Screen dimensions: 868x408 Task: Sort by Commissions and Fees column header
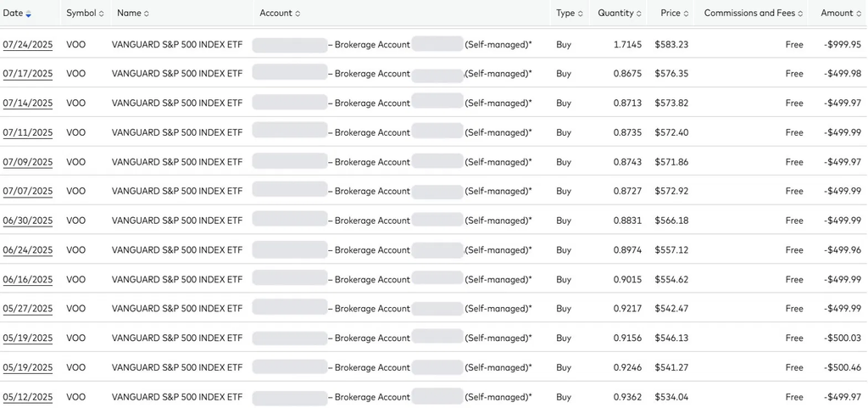(754, 14)
